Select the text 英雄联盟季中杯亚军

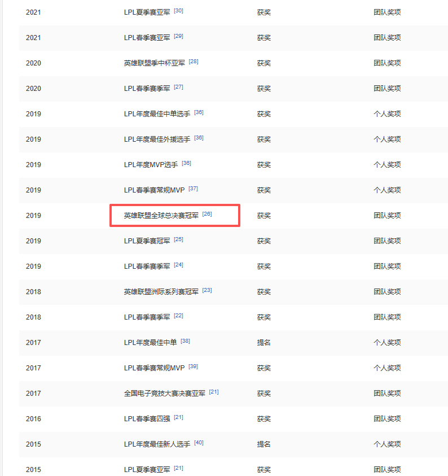click(155, 63)
